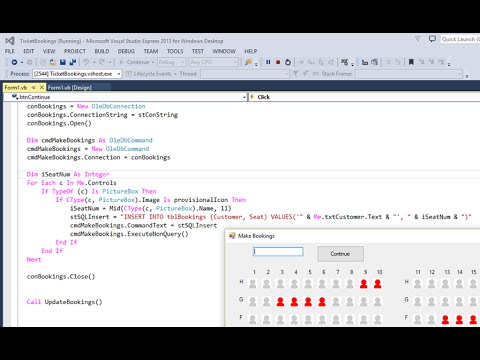The width and height of the screenshot is (480, 360).
Task: Open the WINDOW menu
Action: pos(224,51)
